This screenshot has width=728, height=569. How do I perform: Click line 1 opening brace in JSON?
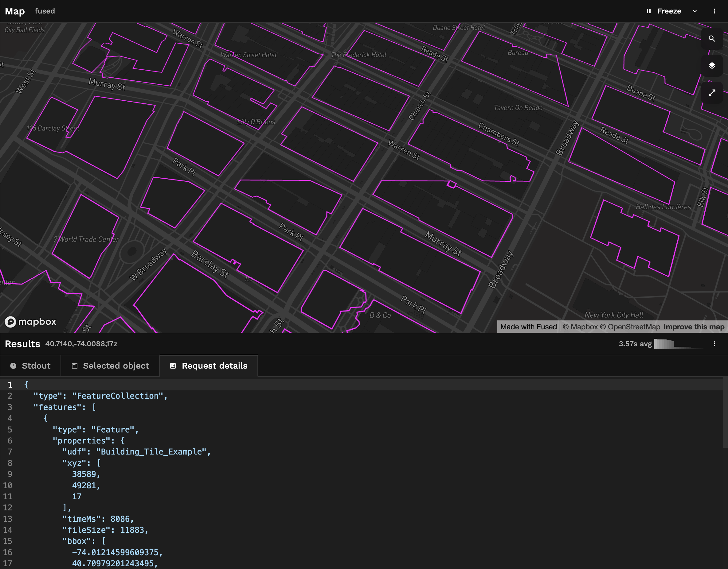(27, 385)
